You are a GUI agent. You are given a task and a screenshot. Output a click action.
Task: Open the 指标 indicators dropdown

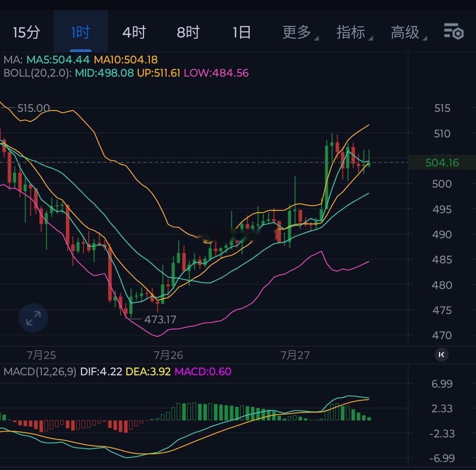(353, 32)
